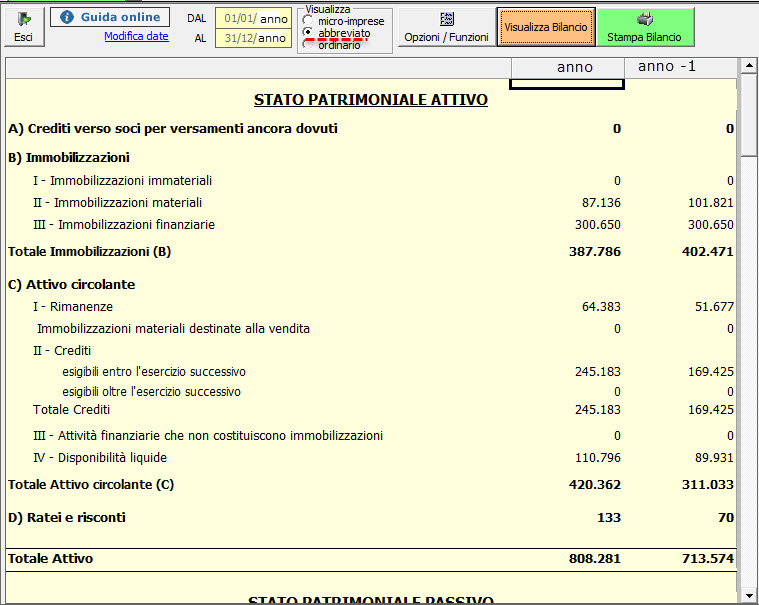759x605 pixels.
Task: Click the 'anno' column header
Action: (567, 67)
